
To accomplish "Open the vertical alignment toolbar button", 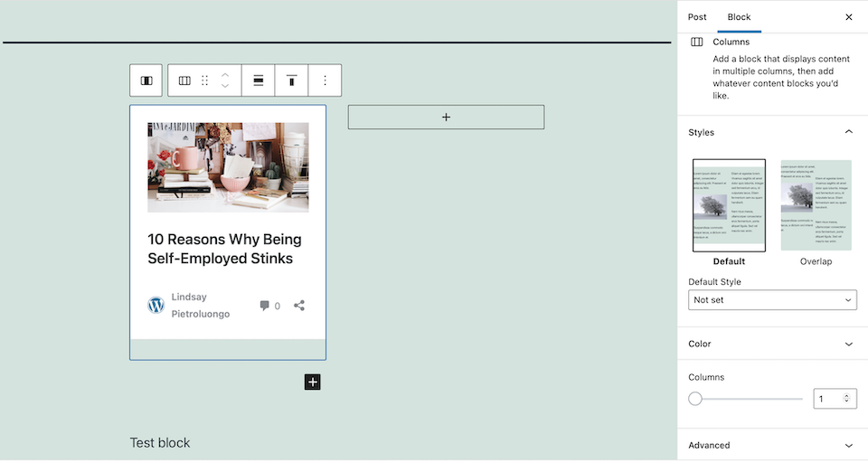I will (x=291, y=80).
